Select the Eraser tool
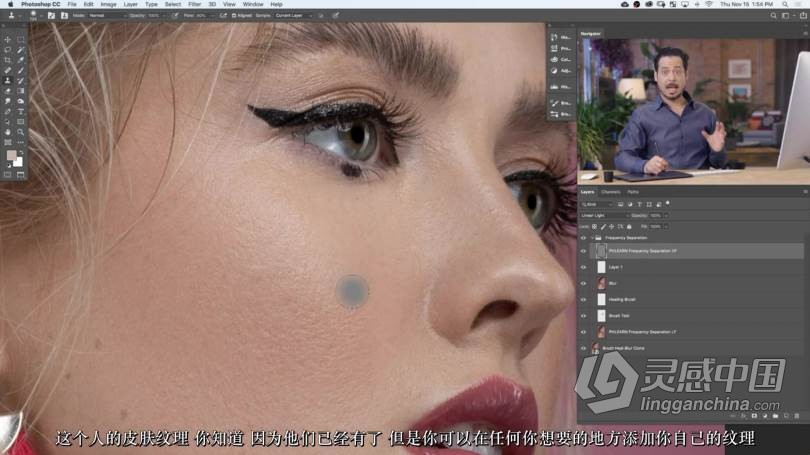The height and width of the screenshot is (455, 810). tap(8, 91)
